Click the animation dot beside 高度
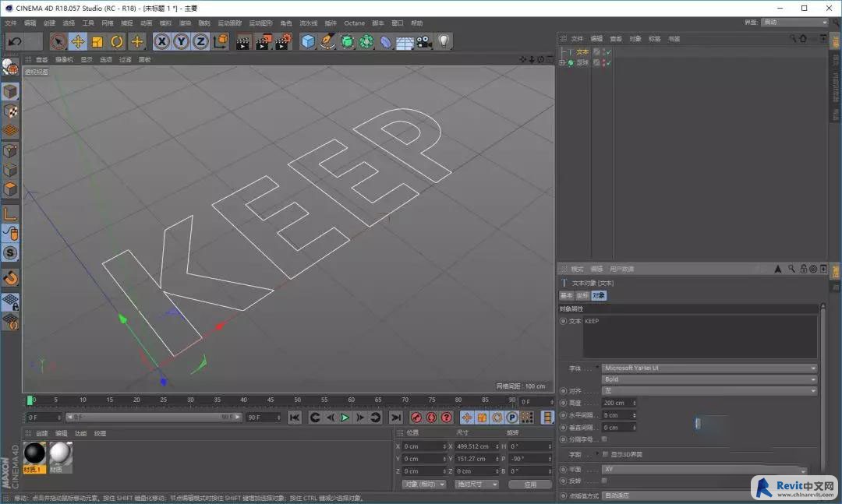This screenshot has height=504, width=842. [x=564, y=403]
